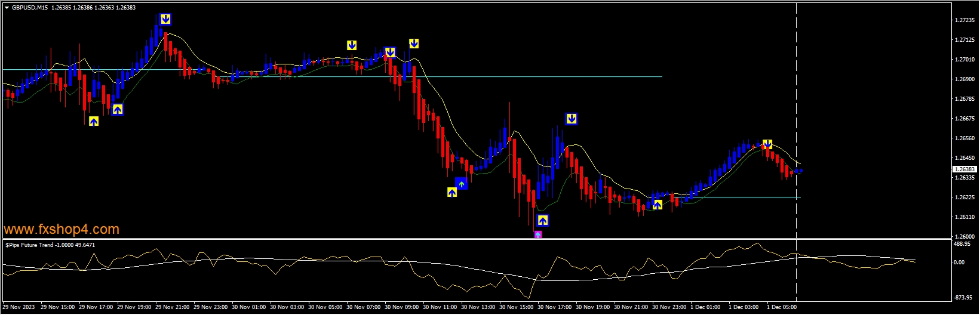This screenshot has width=980, height=315.
Task: Click the $Pips Future Trend indicator label
Action: [50, 245]
